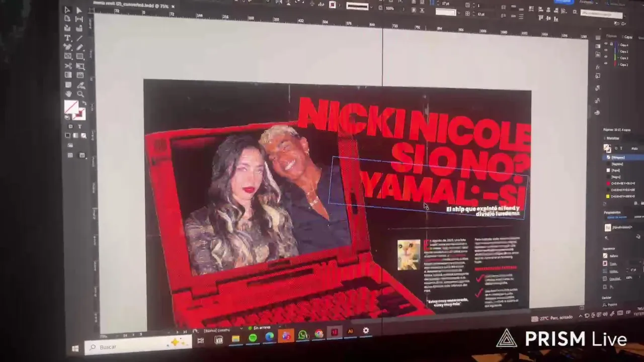Select the Rectangle Frame tool
The height and width of the screenshot is (362, 644).
point(67,56)
